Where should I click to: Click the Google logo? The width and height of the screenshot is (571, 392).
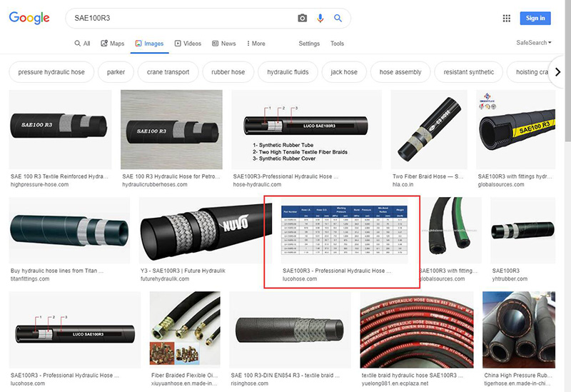tap(29, 18)
